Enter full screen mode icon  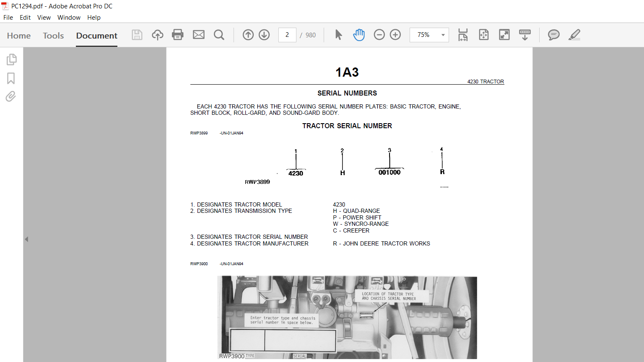pos(504,35)
